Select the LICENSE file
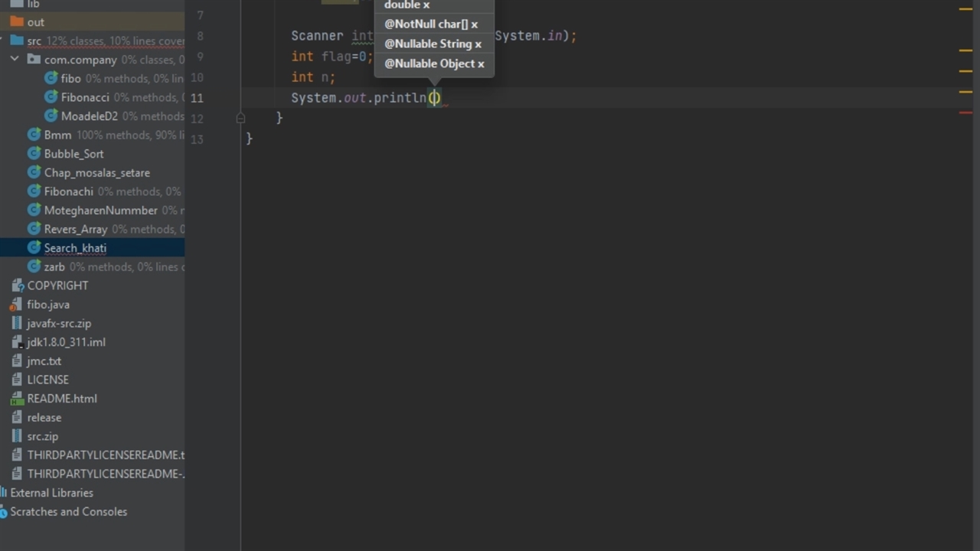Viewport: 980px width, 551px height. (x=47, y=380)
